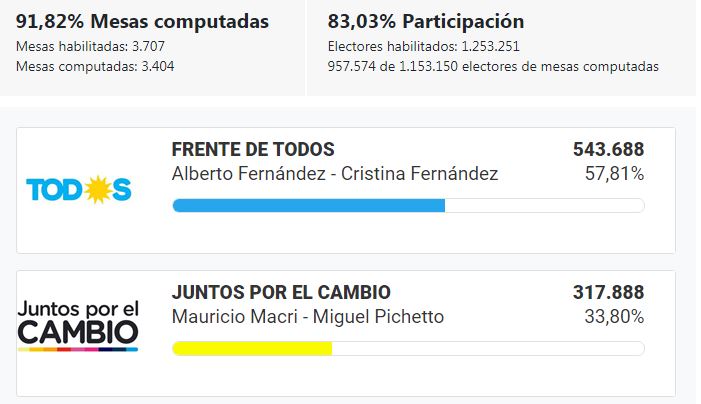The width and height of the screenshot is (701, 404).
Task: Click the empty part of Frente de Todos bar
Action: [x=545, y=206]
